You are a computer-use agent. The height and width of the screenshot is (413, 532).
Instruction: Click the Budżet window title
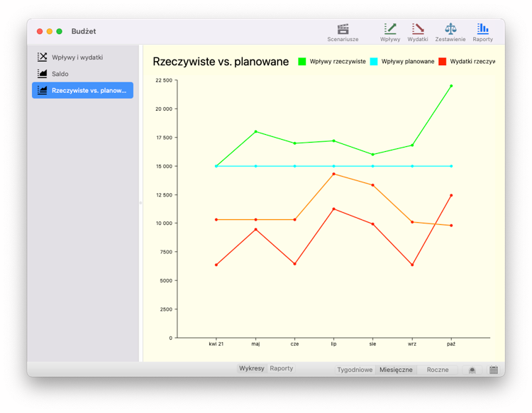(84, 31)
